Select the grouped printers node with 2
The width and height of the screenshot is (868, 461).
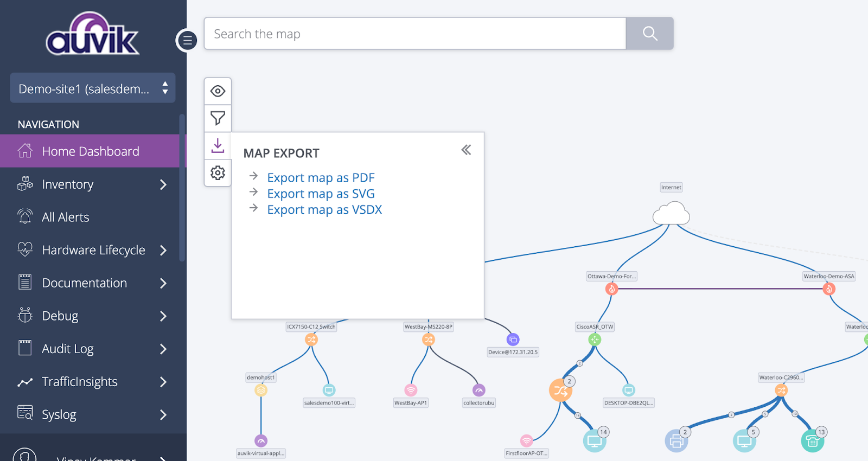click(676, 441)
